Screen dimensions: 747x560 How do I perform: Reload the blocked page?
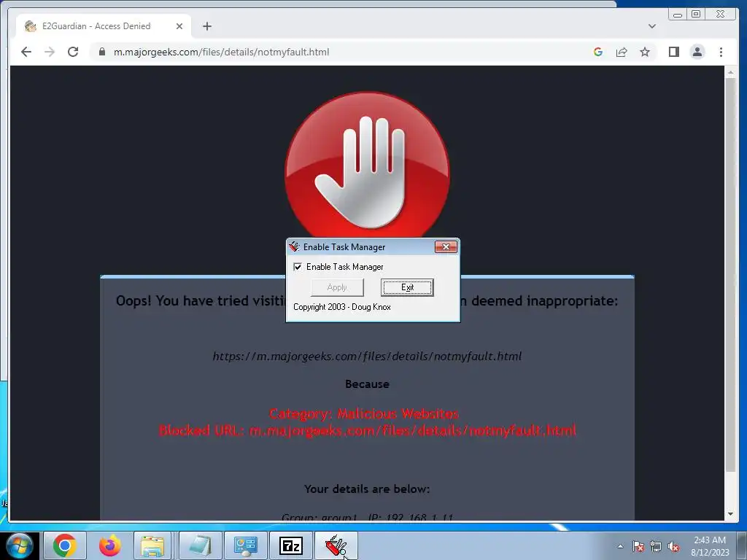pos(73,52)
